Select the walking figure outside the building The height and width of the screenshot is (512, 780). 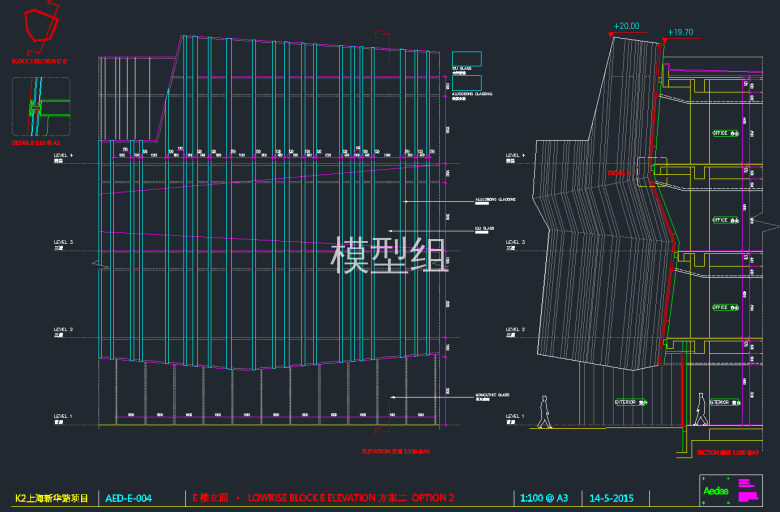tap(544, 412)
